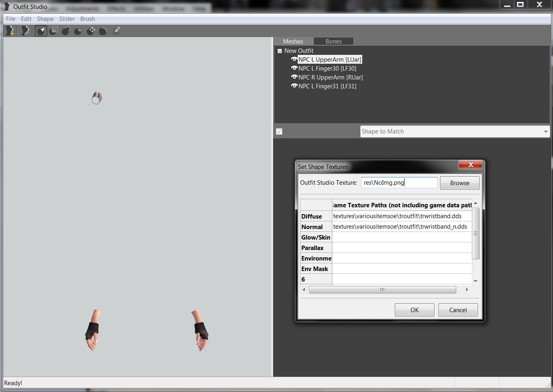Pick the Move brush with arrows
Screen dimensions: 553x392
click(91, 31)
